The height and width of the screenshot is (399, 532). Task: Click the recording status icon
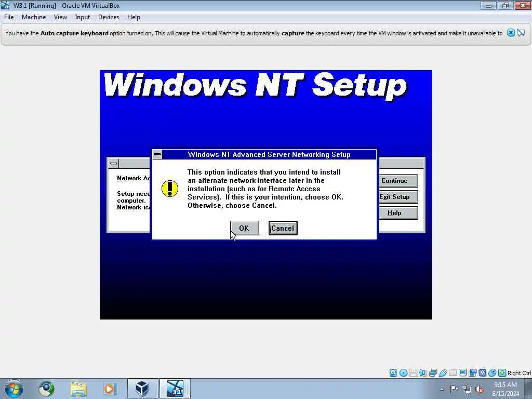point(472,373)
